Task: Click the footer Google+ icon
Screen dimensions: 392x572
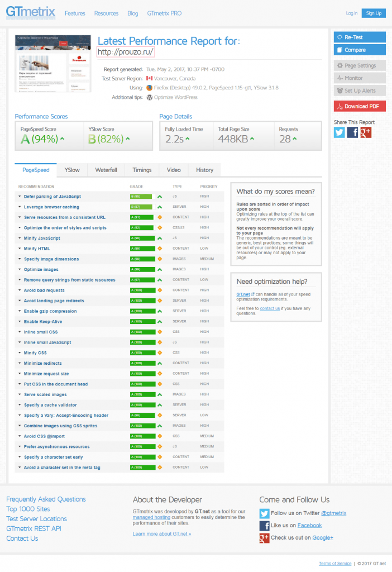Action: click(264, 538)
